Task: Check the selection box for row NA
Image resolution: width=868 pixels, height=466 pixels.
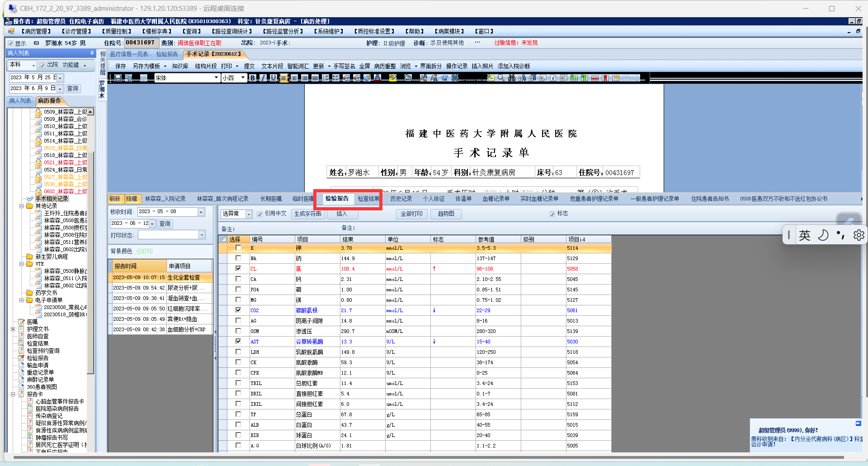Action: coord(238,258)
